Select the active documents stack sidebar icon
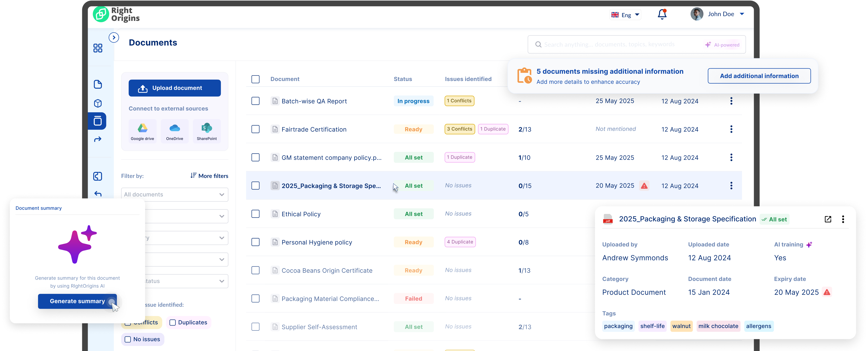 (x=98, y=121)
